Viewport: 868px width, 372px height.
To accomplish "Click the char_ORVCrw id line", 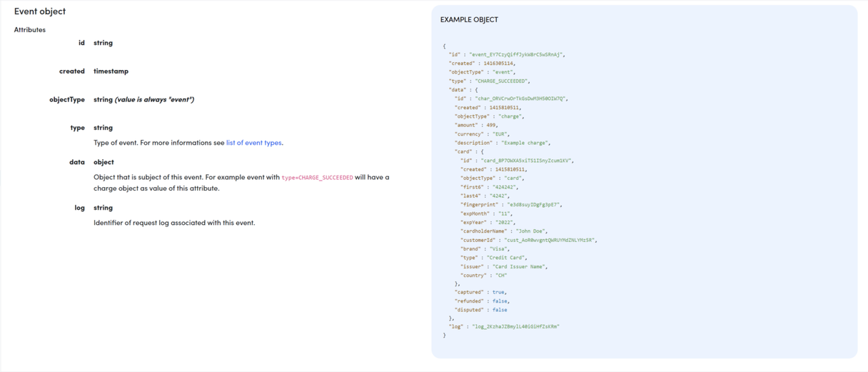I will (x=511, y=99).
